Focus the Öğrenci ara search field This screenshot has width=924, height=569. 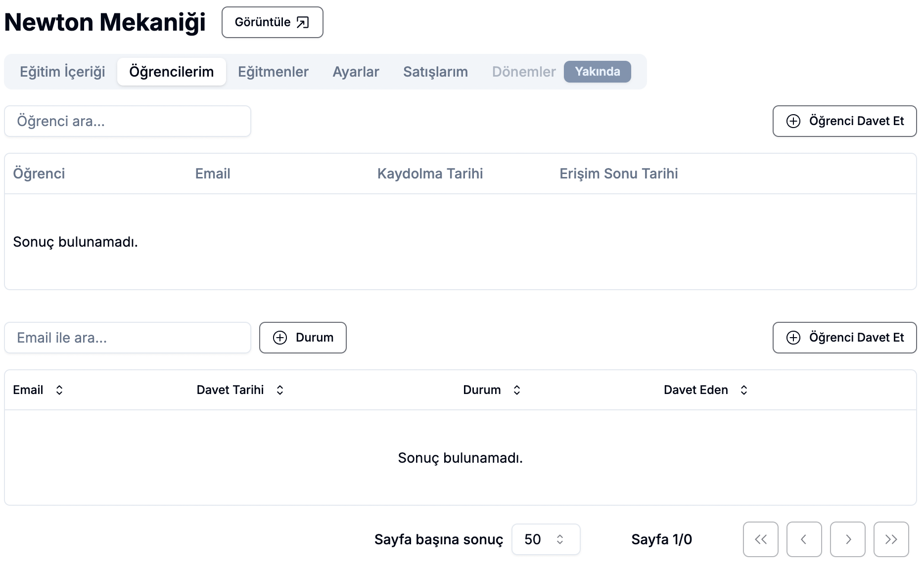click(x=128, y=121)
